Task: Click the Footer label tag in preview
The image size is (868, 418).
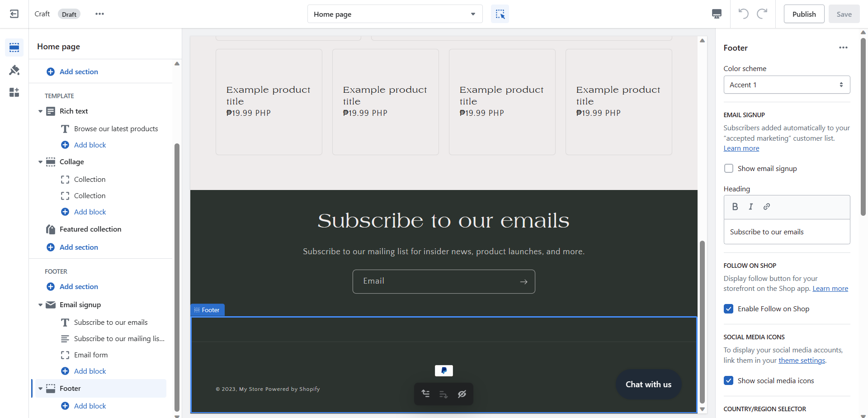Action: (x=208, y=310)
